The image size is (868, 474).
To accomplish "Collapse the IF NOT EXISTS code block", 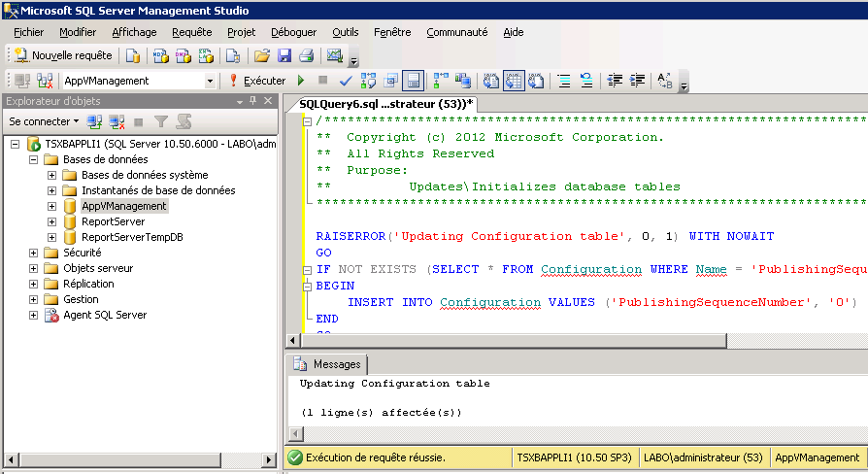I will 307,270.
